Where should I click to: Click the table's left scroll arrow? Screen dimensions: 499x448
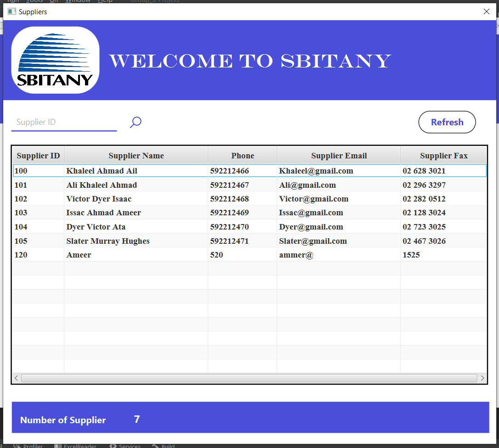tap(16, 378)
